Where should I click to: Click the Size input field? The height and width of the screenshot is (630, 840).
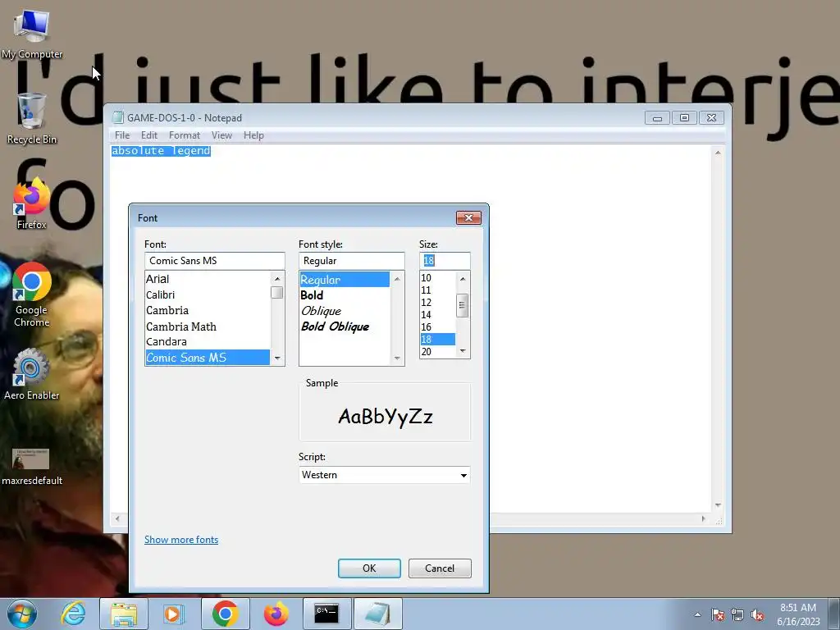[445, 261]
